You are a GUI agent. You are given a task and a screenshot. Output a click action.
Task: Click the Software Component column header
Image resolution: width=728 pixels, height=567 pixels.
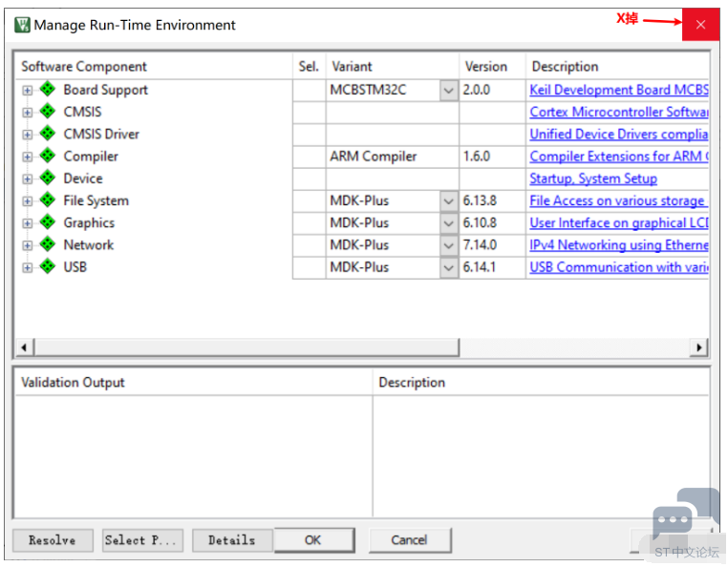[x=153, y=67]
